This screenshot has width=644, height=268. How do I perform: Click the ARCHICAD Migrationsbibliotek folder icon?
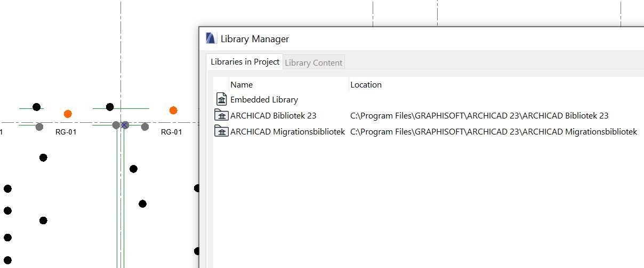pyautogui.click(x=221, y=131)
